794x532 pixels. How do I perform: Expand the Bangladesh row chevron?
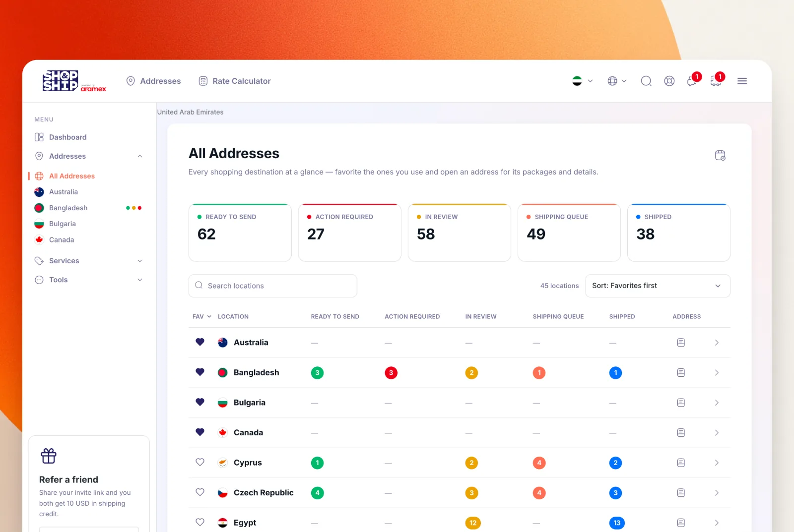pyautogui.click(x=717, y=373)
